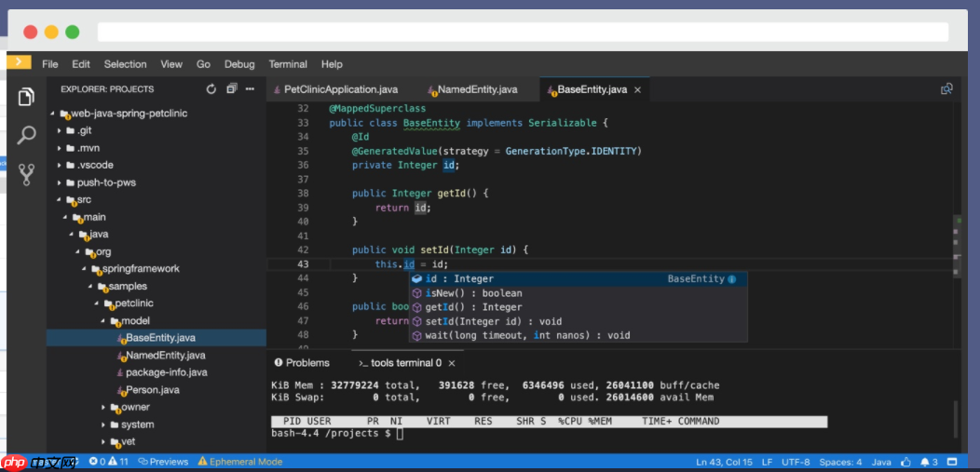This screenshot has width=980, height=472.
Task: Open the Source Control branch icon
Action: [26, 173]
